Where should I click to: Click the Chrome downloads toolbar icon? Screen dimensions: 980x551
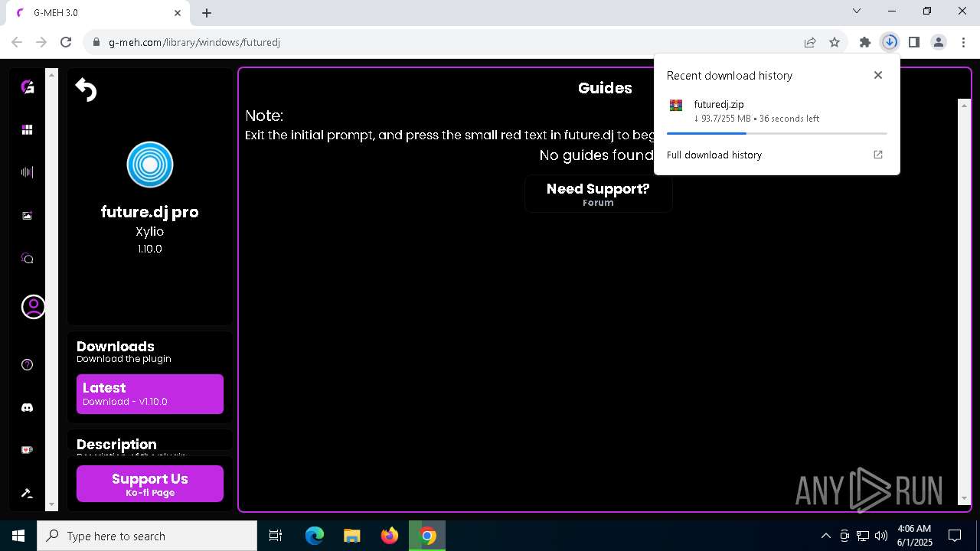tap(890, 42)
